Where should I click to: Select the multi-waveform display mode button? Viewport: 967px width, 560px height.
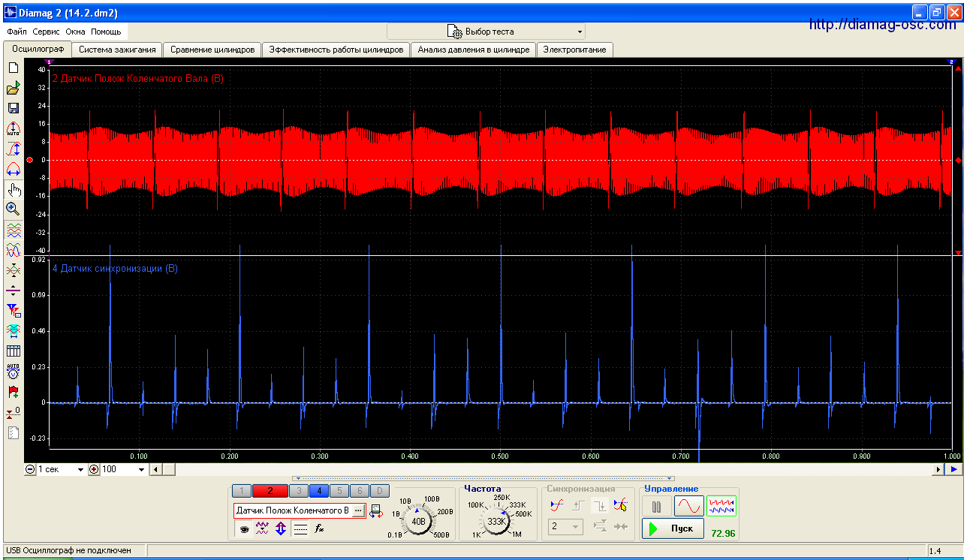click(721, 506)
